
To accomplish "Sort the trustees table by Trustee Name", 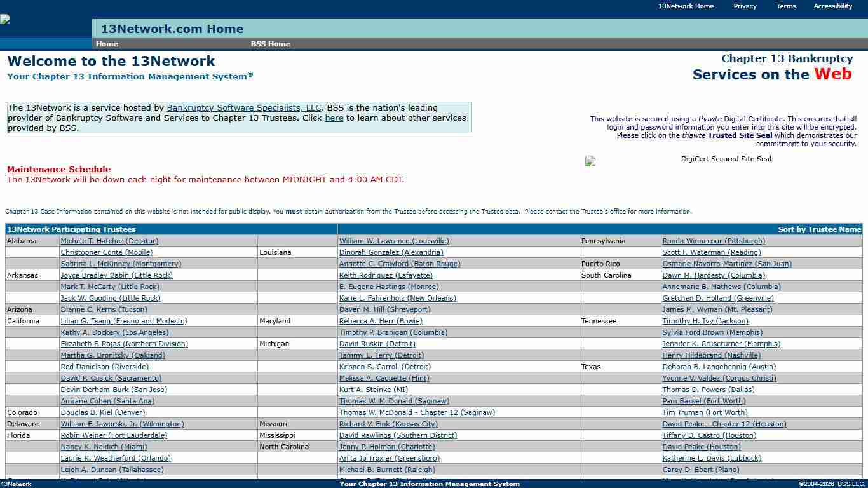I will (x=820, y=229).
